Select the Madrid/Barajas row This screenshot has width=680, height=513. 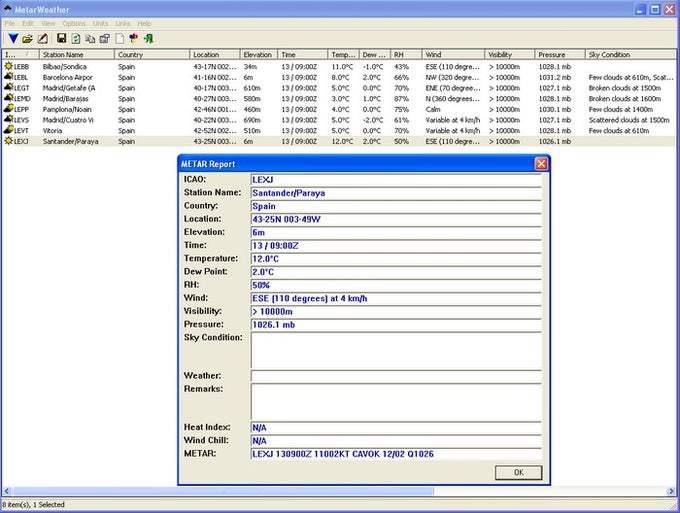[338, 98]
